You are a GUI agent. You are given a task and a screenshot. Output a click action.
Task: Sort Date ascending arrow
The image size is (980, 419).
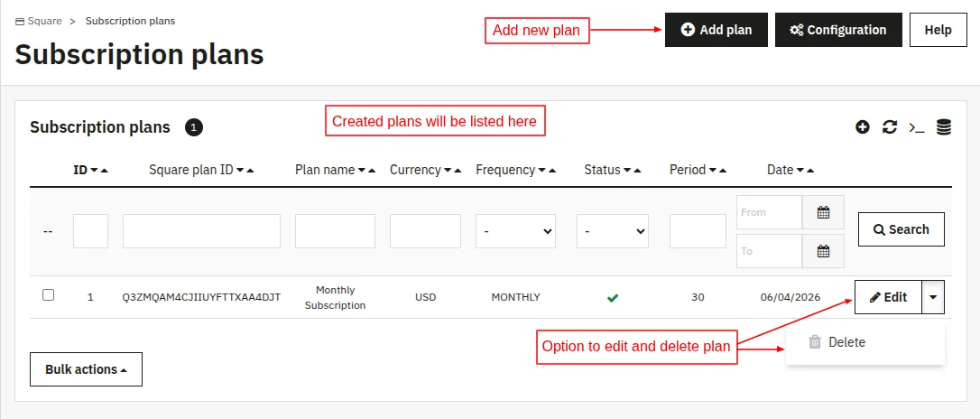(x=810, y=170)
